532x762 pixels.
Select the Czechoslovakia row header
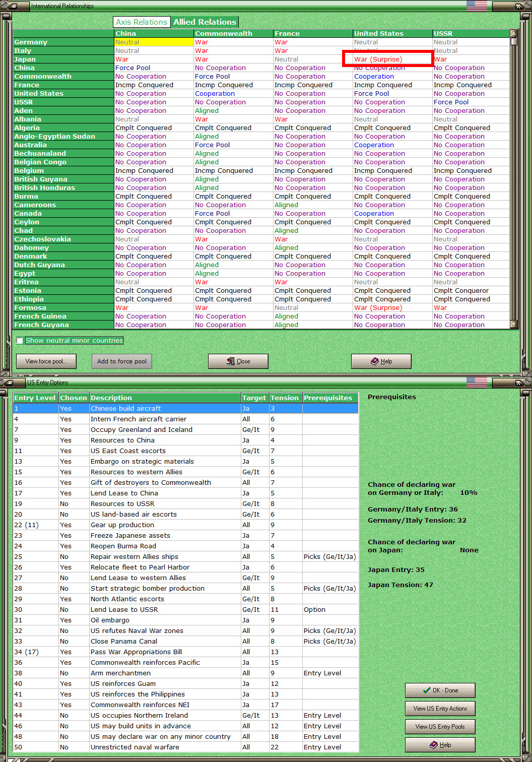click(63, 239)
